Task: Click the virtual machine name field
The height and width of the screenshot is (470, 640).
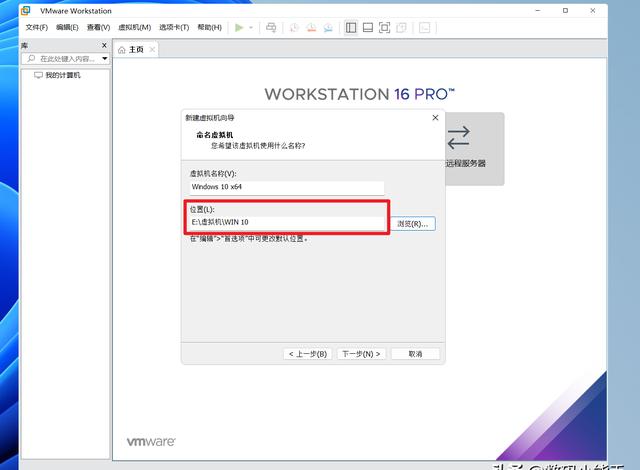Action: coord(287,187)
